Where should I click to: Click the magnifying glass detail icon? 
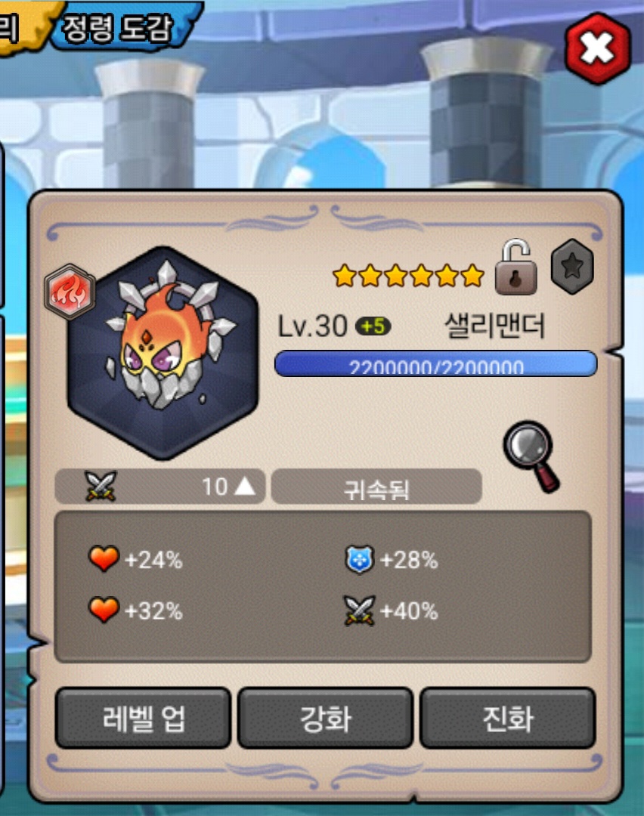[531, 456]
